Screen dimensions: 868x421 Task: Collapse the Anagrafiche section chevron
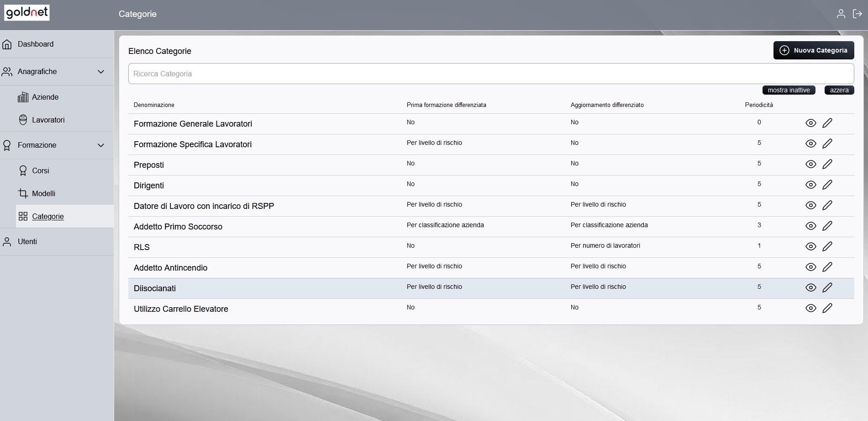coord(101,72)
